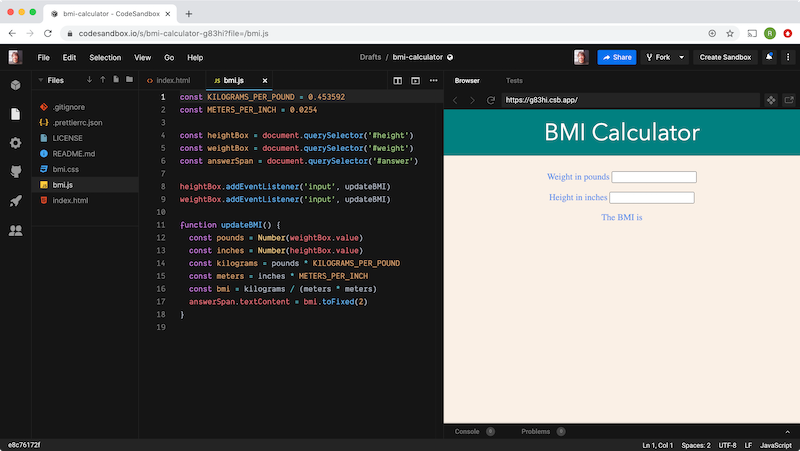
Task: Open Configuration Files gear in sidebar
Action: (16, 143)
